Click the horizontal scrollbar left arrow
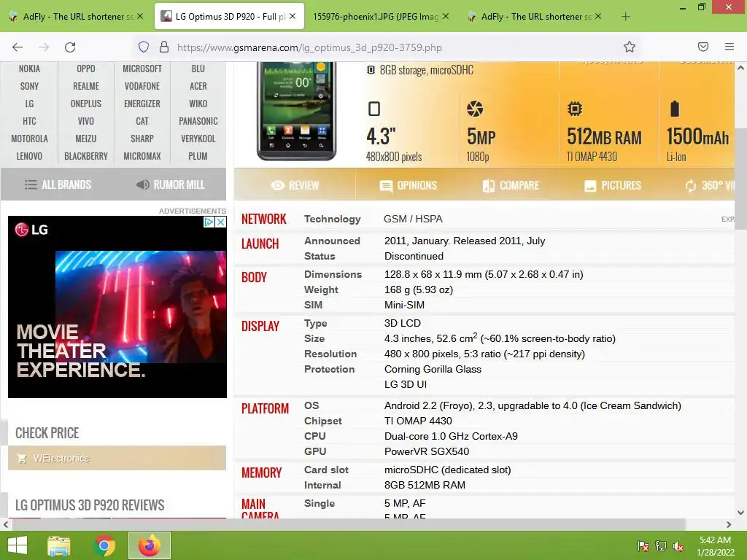Image resolution: width=747 pixels, height=560 pixels. [5, 525]
